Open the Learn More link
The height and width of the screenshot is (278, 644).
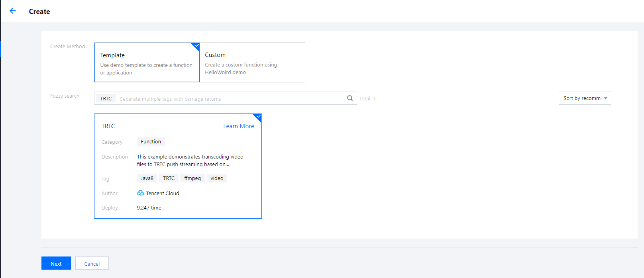click(238, 126)
